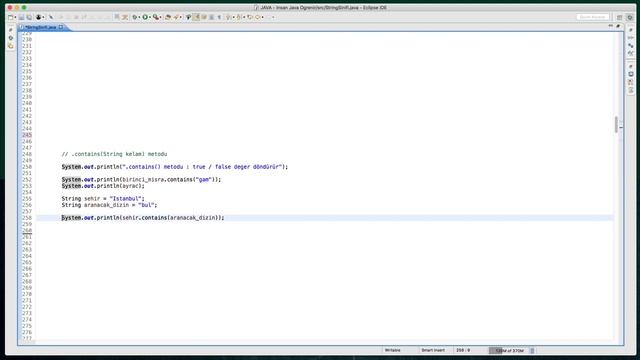Close the StringSinif.java editor tab
This screenshot has width=640, height=360.
tap(61, 27)
